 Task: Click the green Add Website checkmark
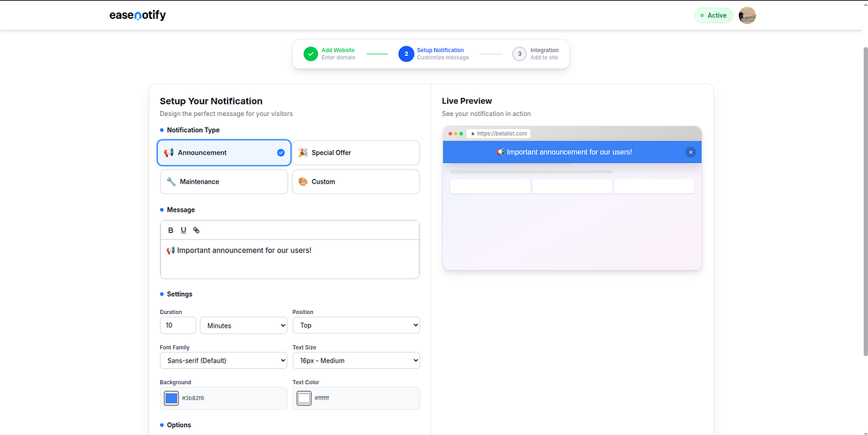point(311,54)
